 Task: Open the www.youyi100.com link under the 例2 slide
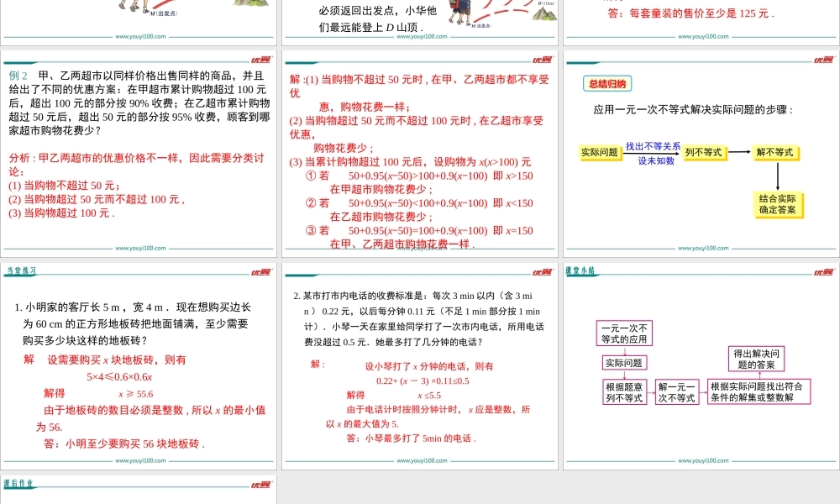point(139,249)
